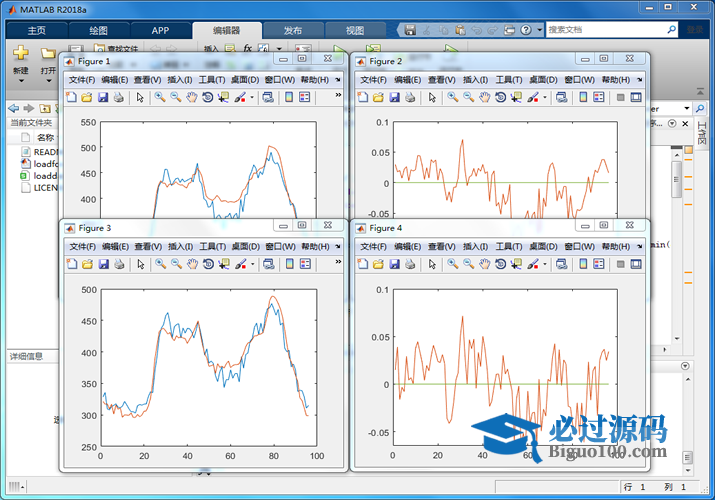Open MATLAB Help question mark icon
Image resolution: width=715 pixels, height=500 pixels.
click(x=526, y=30)
